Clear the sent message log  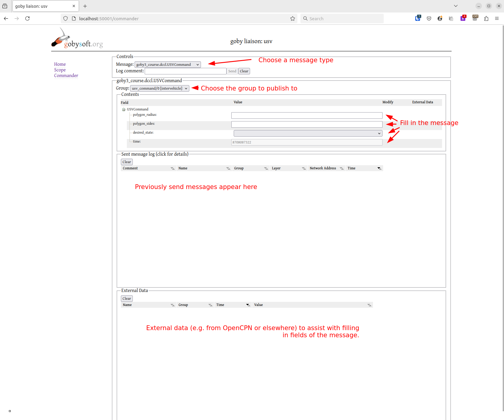tap(127, 162)
